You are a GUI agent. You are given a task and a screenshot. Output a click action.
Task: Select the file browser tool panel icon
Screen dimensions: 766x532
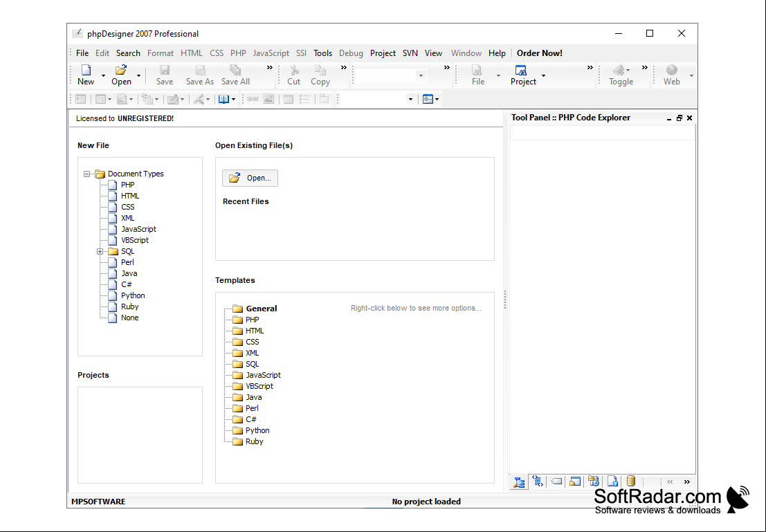click(575, 481)
